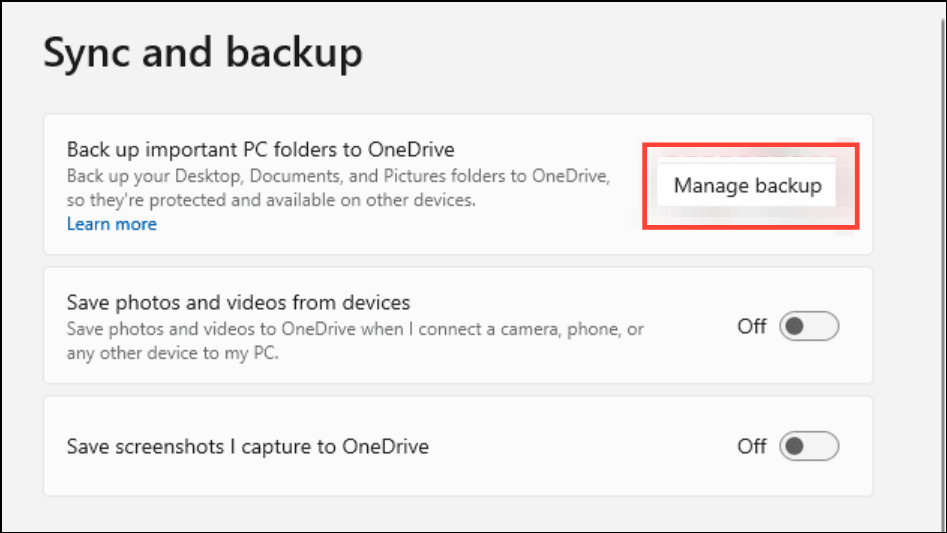Click the Save screenshots I capture label
The width and height of the screenshot is (947, 533).
[x=247, y=446]
